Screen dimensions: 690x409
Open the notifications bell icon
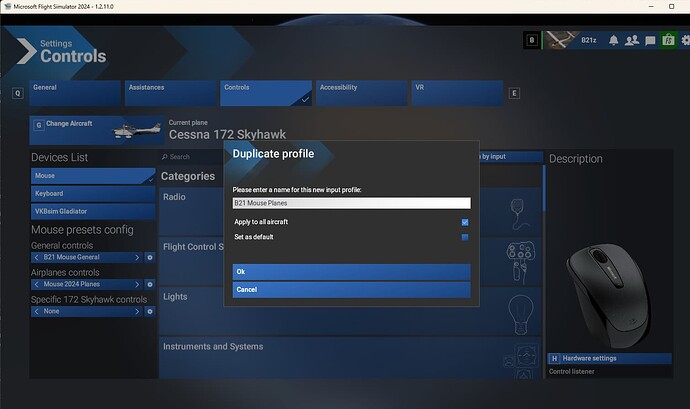[x=613, y=41]
